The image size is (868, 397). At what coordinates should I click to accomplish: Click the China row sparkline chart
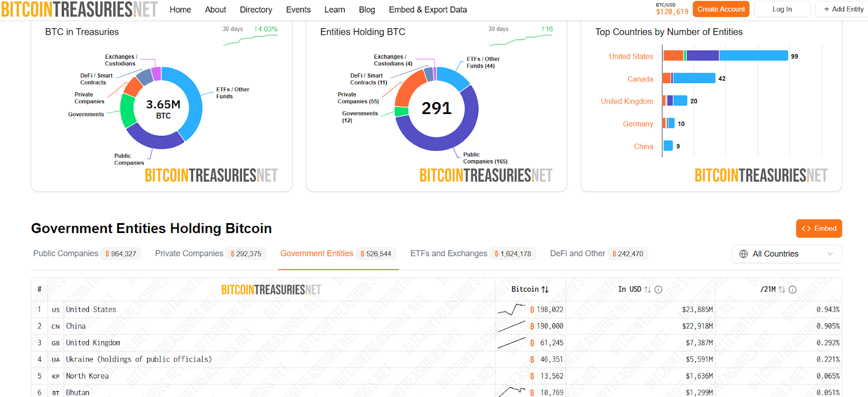[512, 326]
